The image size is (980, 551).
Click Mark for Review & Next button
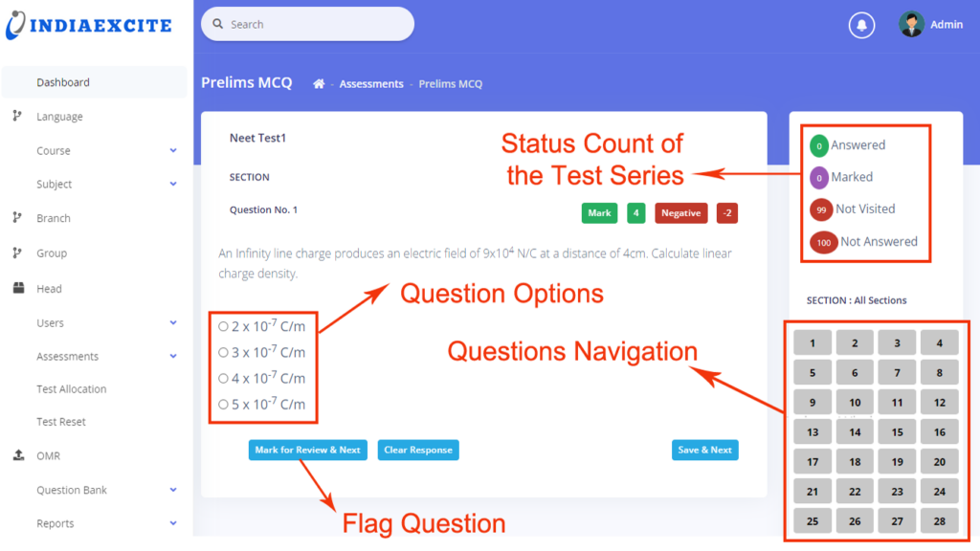[x=307, y=450]
